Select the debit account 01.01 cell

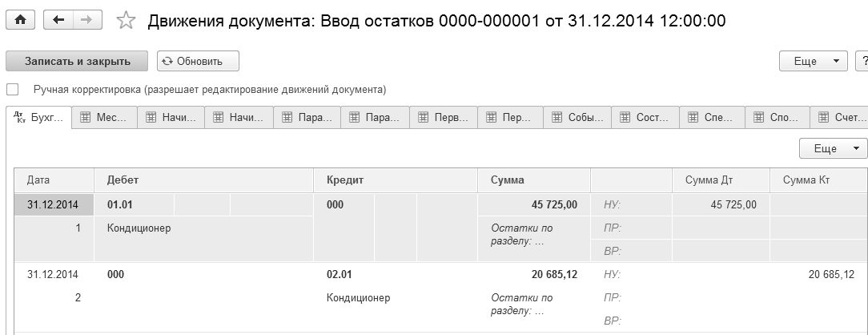(120, 205)
